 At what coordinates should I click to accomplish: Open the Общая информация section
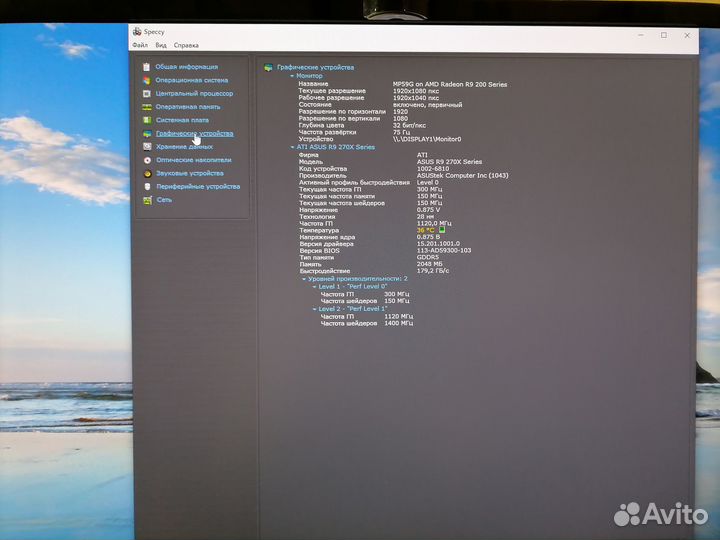point(186,67)
